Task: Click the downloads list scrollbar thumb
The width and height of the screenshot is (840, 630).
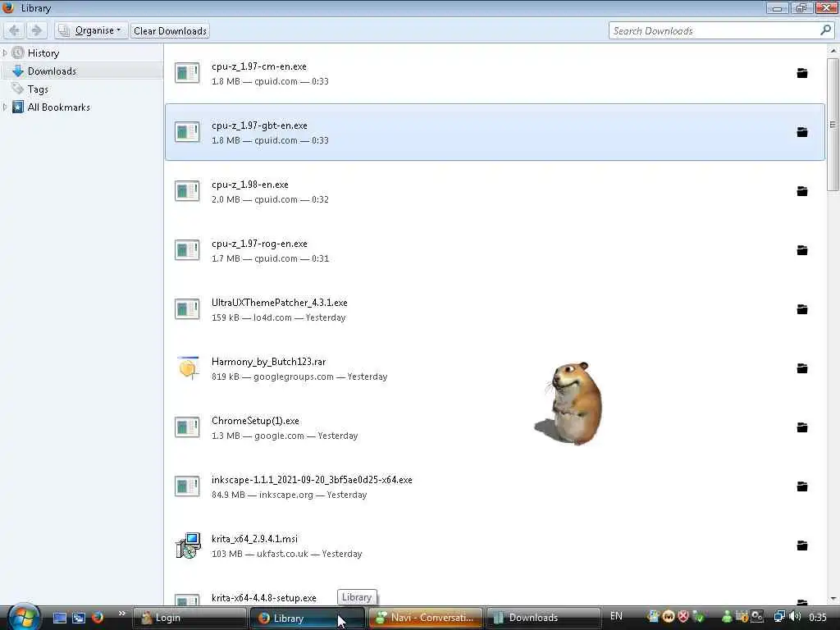Action: pos(833,125)
